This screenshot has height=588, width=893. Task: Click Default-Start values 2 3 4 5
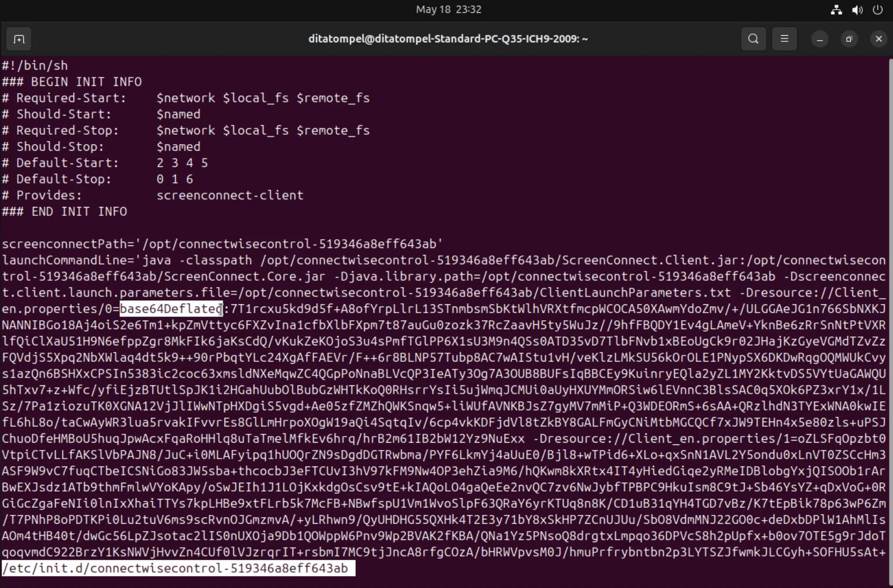click(182, 163)
